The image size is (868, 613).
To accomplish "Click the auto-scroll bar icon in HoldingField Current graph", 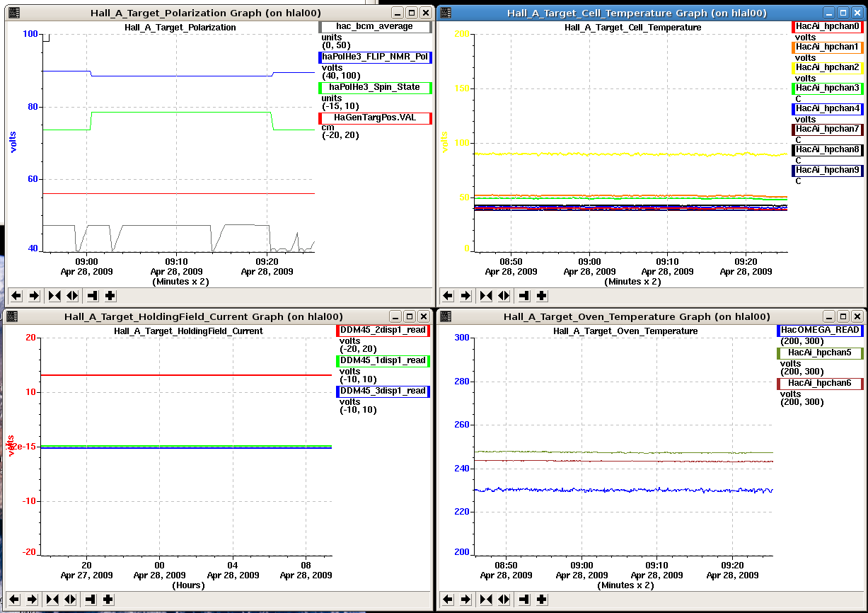I will point(91,600).
